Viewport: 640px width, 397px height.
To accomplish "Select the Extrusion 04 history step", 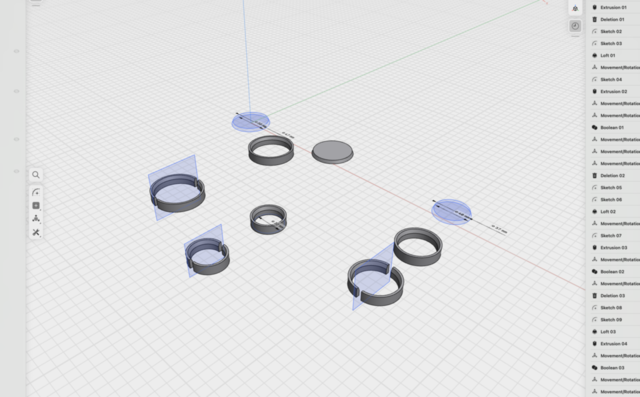I will (x=613, y=344).
